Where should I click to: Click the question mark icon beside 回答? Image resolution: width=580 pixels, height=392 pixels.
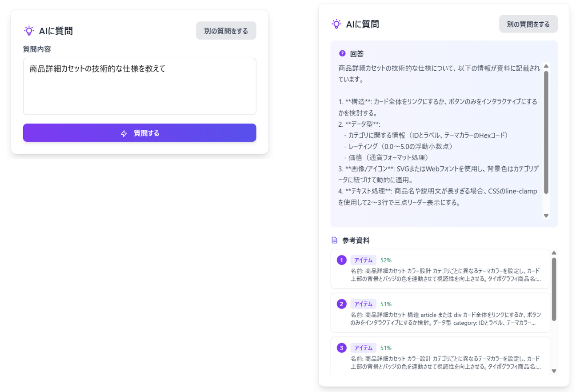tap(342, 54)
